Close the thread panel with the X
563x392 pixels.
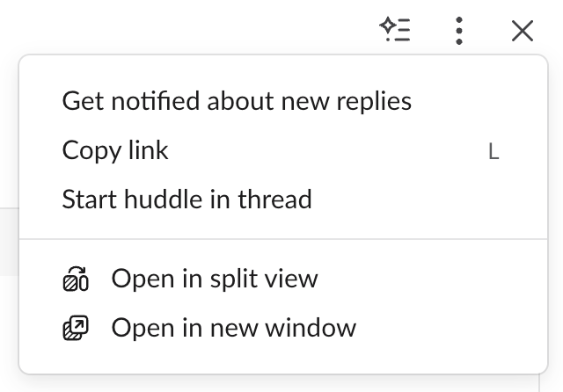coord(523,31)
